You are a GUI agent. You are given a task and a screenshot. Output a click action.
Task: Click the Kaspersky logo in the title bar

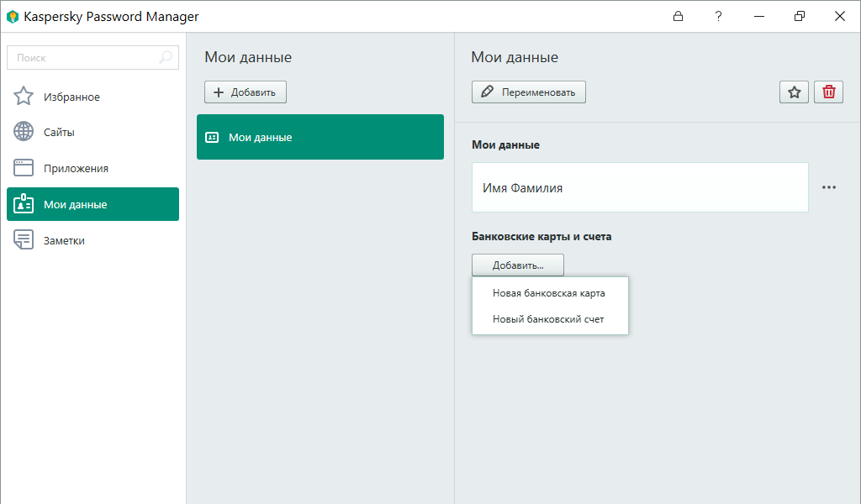tap(12, 16)
